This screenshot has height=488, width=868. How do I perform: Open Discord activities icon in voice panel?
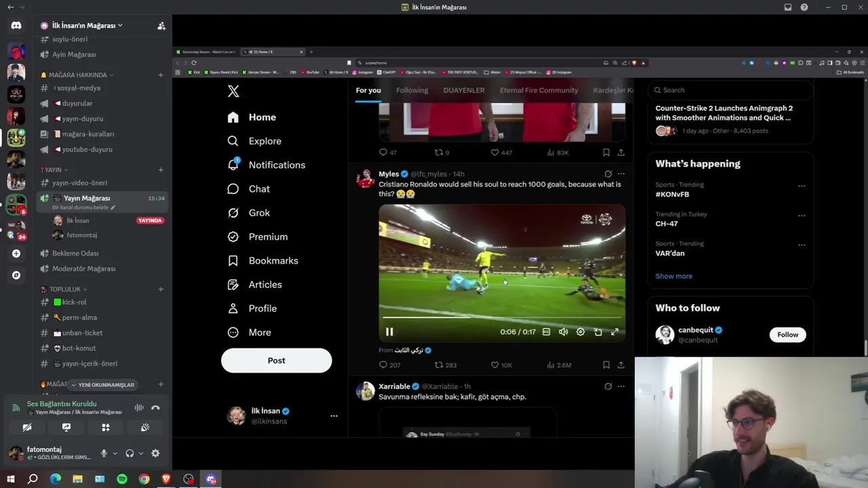click(106, 428)
